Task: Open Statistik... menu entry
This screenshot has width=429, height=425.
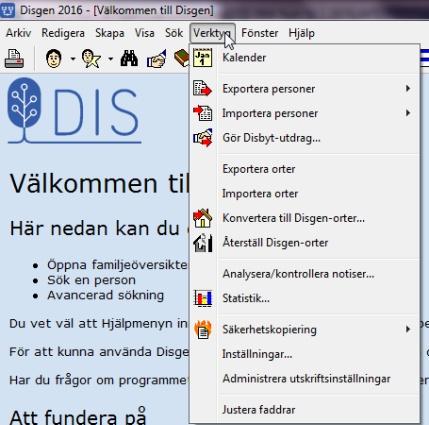Action: (x=304, y=298)
